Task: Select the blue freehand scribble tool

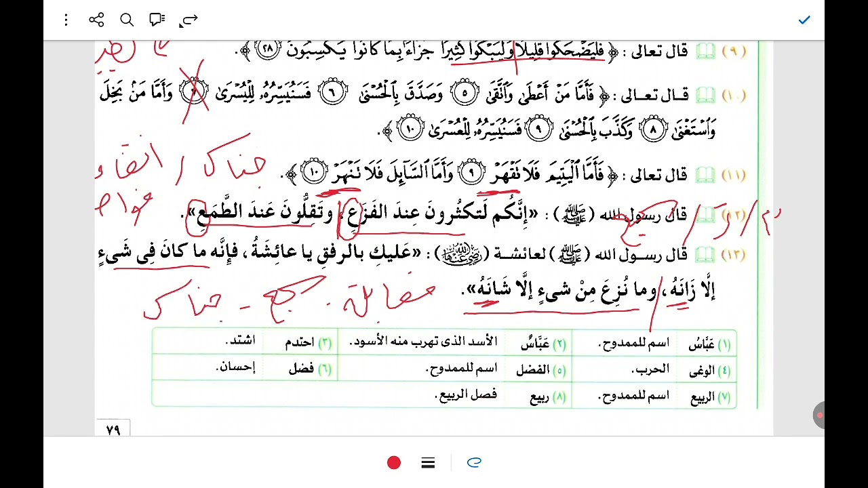Action: pos(474,463)
